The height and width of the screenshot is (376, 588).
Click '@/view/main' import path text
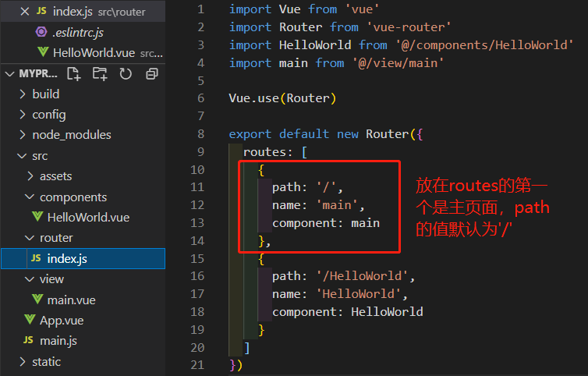tap(398, 62)
